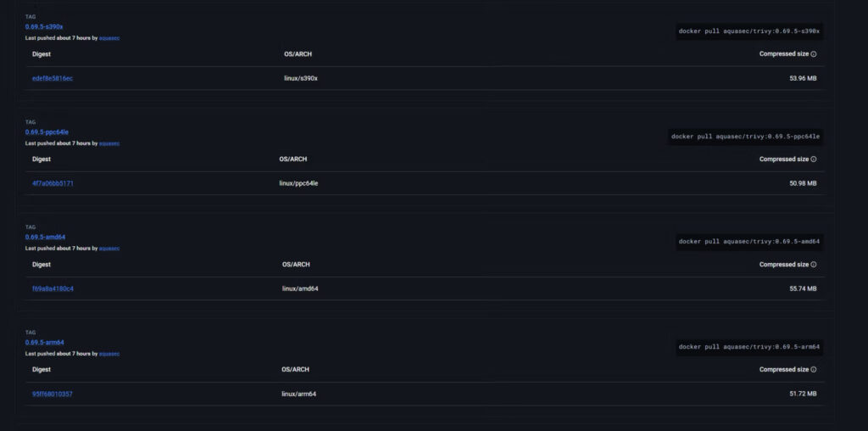Open the 0.69.5-s390x tag link
Image resolution: width=868 pixels, height=431 pixels.
44,27
